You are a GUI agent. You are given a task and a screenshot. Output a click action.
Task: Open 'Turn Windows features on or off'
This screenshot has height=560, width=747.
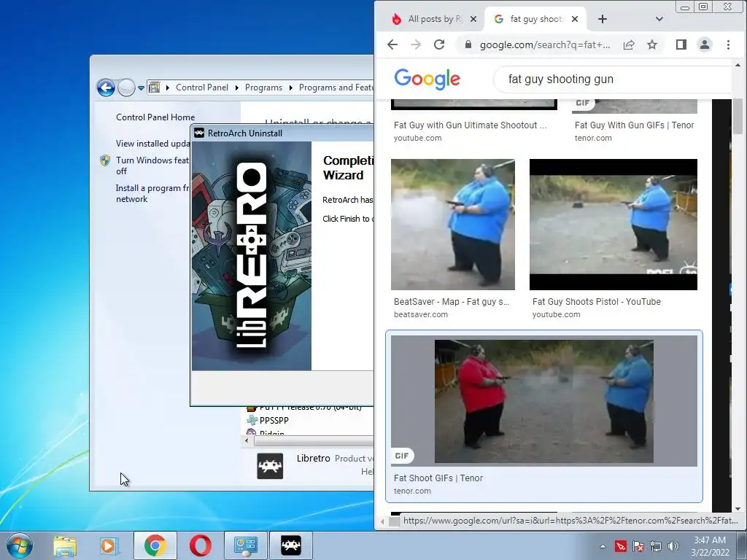[x=152, y=166]
